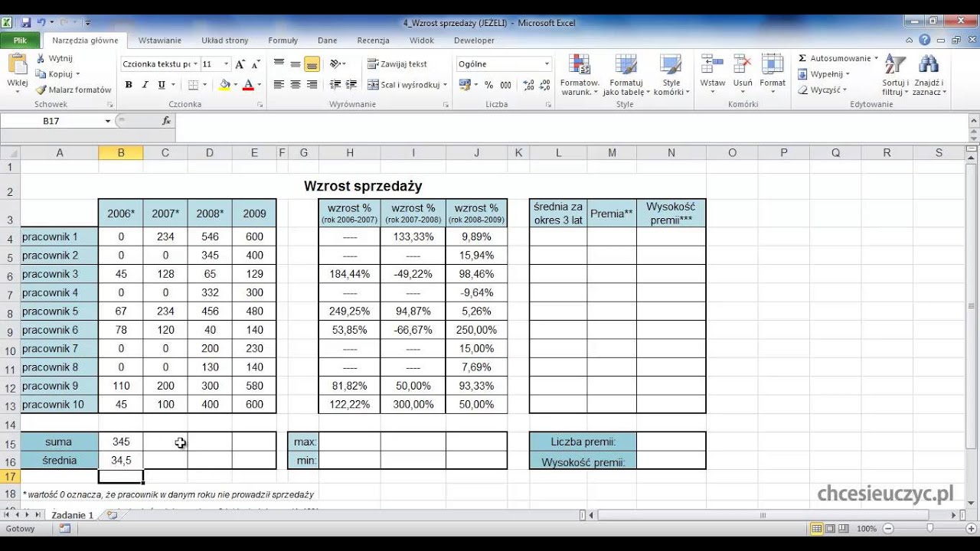This screenshot has width=980, height=551.
Task: Click the Format cells icon
Action: [773, 66]
